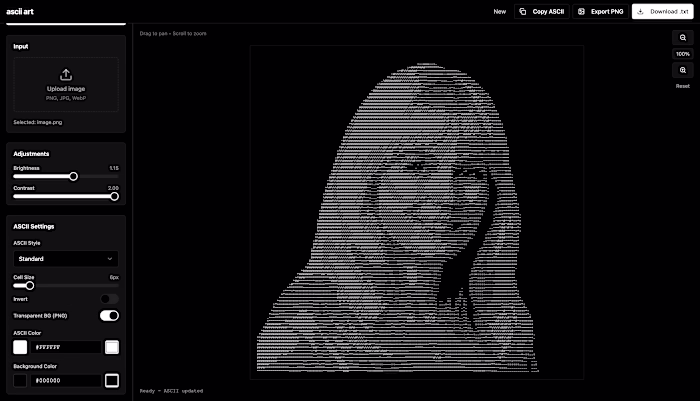Click the Contrast value 2.00
Viewport: 700px width, 401px height.
click(113, 188)
